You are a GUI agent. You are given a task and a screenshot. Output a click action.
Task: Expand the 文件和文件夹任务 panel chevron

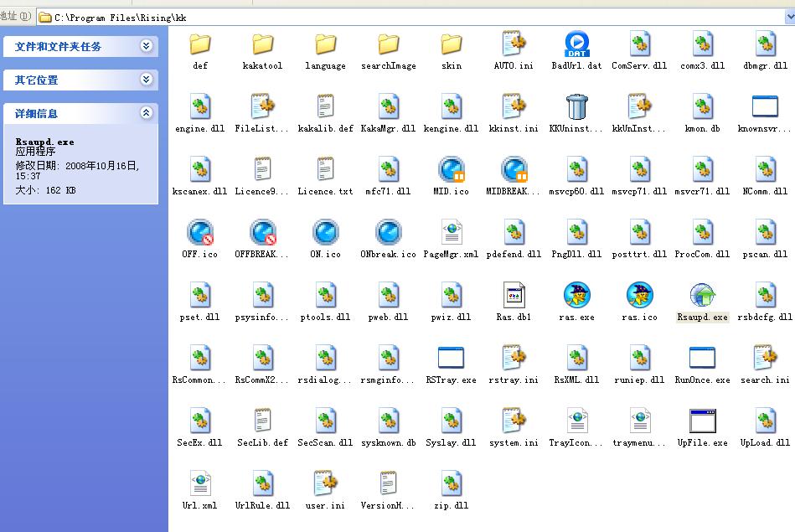pos(146,46)
